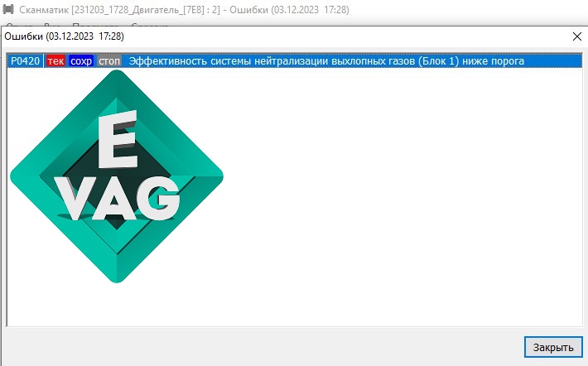Click the blue "сохр" status tag
588x366 pixels.
pos(81,60)
